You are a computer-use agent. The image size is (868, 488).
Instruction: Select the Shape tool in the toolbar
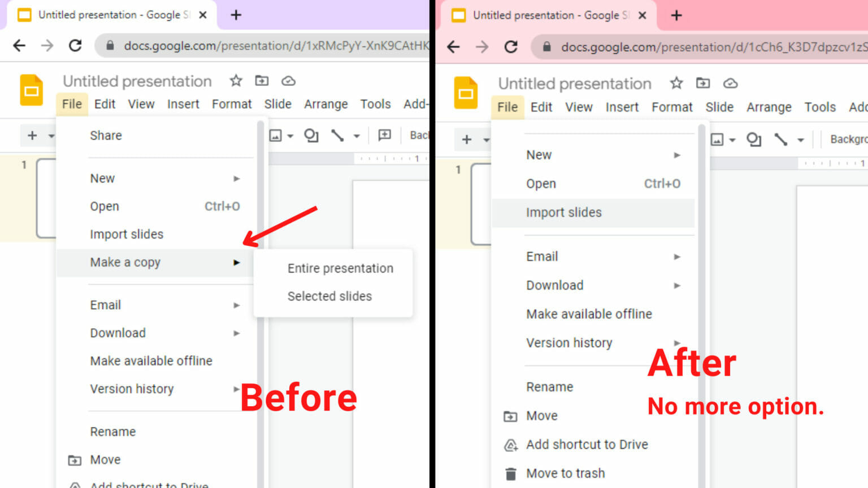(311, 136)
